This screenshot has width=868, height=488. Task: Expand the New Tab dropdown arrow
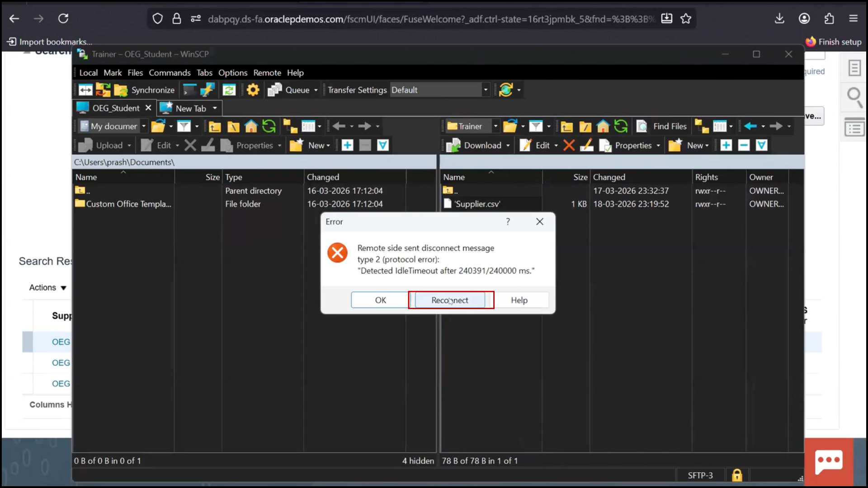(213, 108)
